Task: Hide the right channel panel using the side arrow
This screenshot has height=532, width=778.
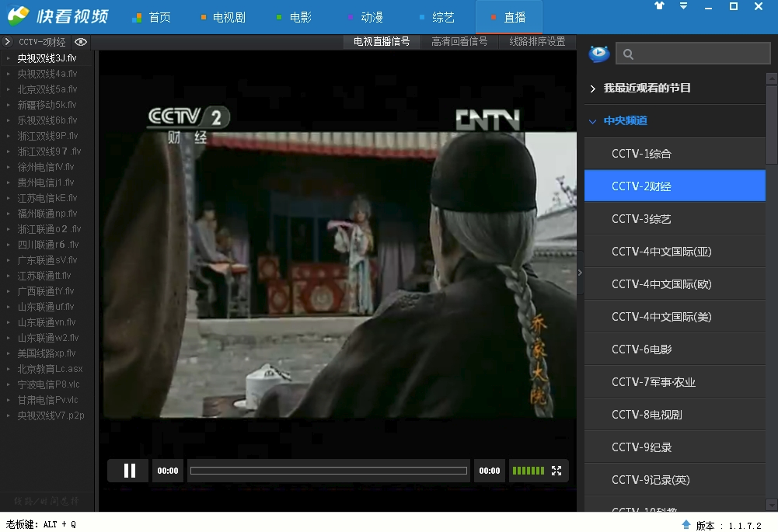Action: tap(581, 273)
